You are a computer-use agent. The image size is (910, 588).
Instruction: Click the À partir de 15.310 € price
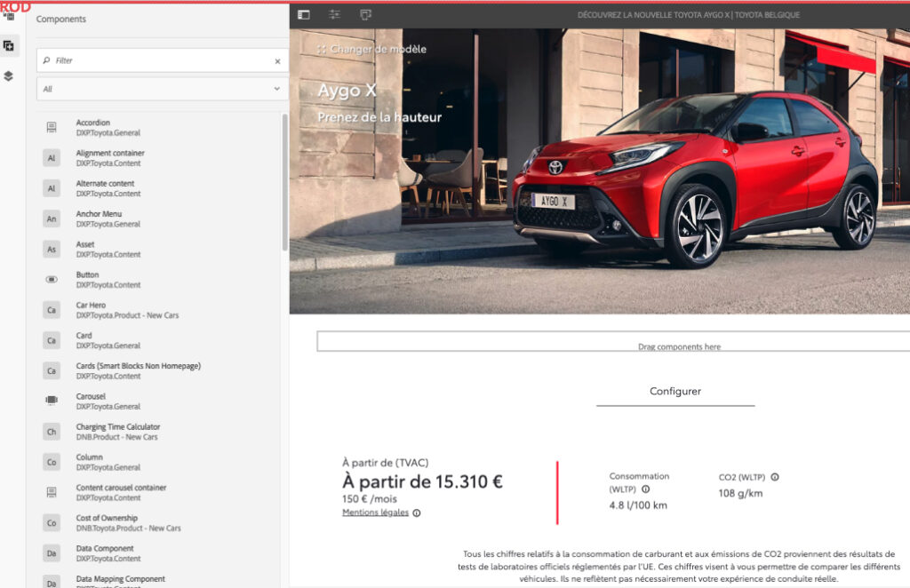(x=422, y=481)
